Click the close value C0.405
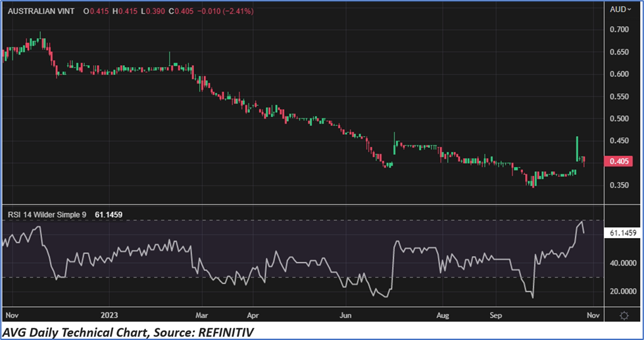 [x=181, y=11]
